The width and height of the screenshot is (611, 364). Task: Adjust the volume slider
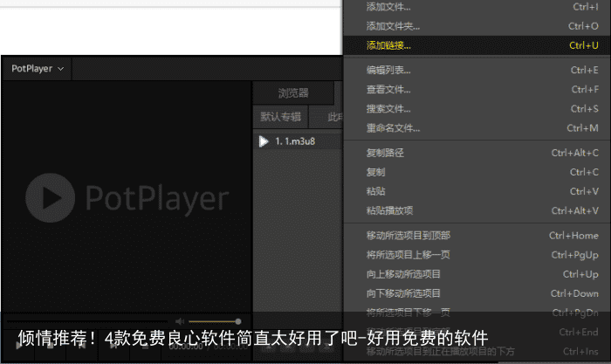click(214, 322)
